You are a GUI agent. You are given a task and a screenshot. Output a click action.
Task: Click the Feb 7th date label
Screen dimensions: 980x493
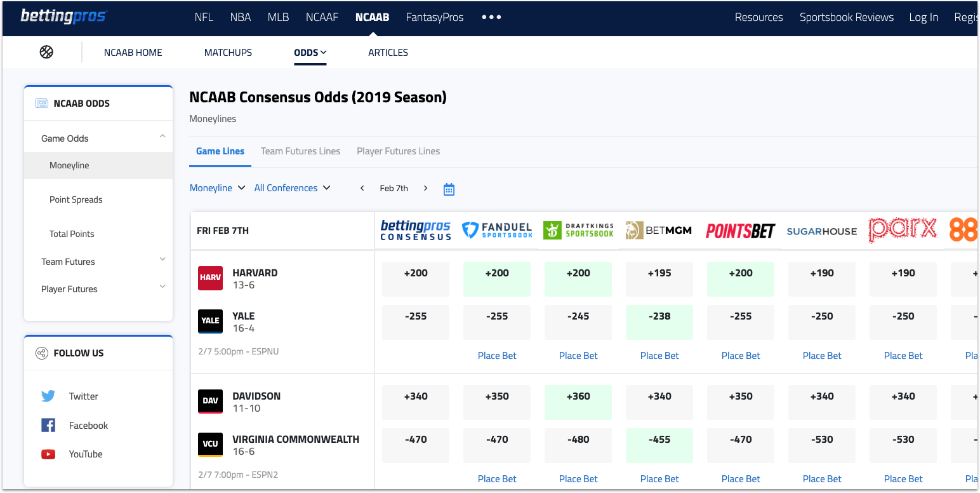pyautogui.click(x=394, y=189)
